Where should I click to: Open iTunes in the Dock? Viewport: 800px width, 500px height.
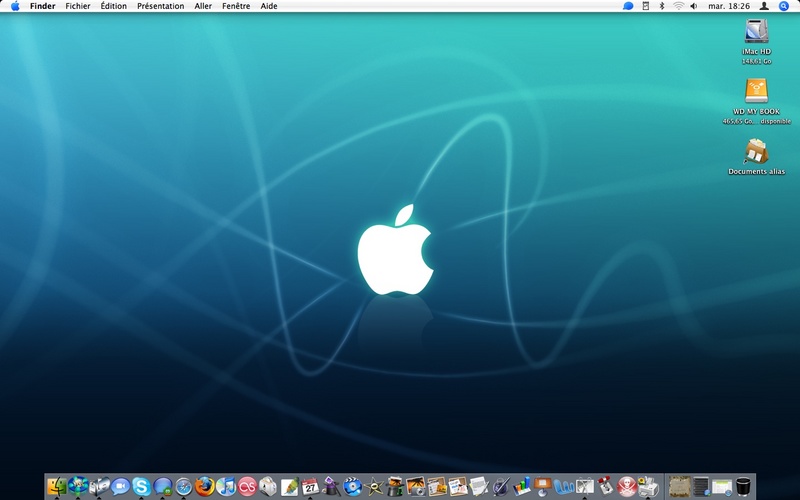(226, 487)
